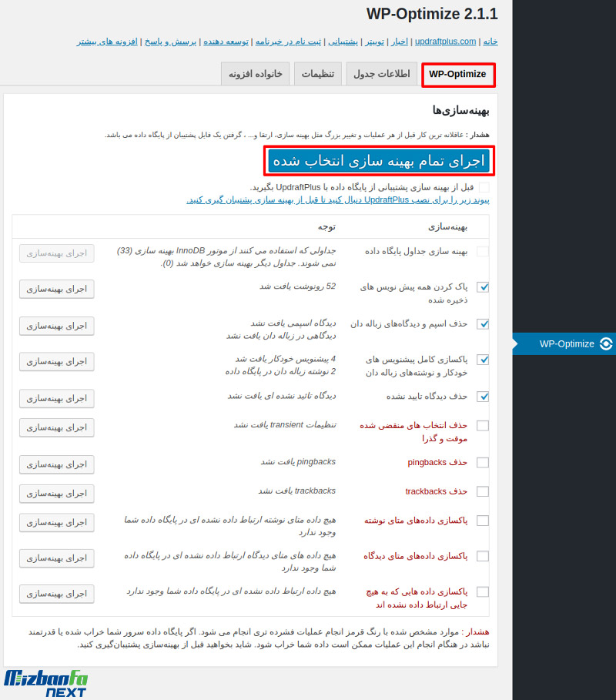
Task: Open the اطلاعات جدول tab
Action: (382, 74)
